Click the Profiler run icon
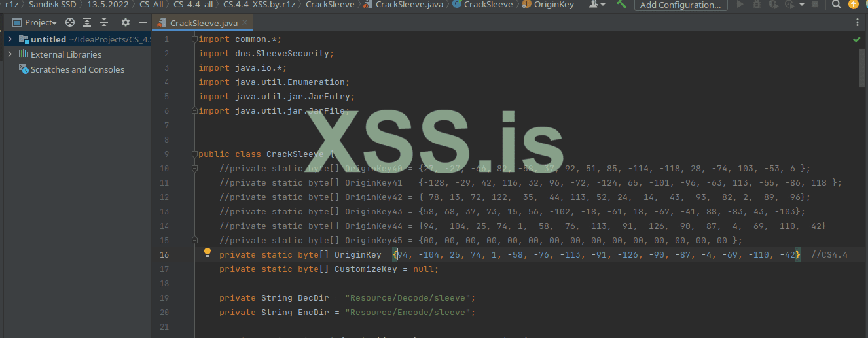Screen dimensions: 868x338 (789, 5)
